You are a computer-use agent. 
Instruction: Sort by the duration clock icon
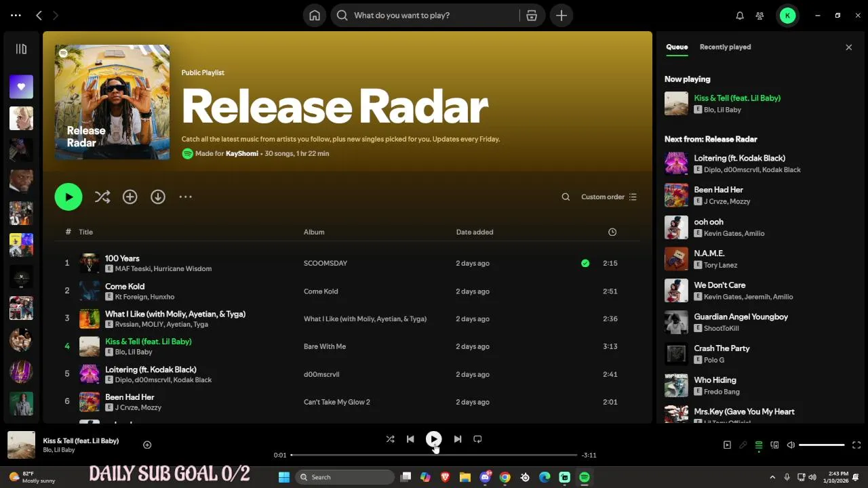click(612, 232)
